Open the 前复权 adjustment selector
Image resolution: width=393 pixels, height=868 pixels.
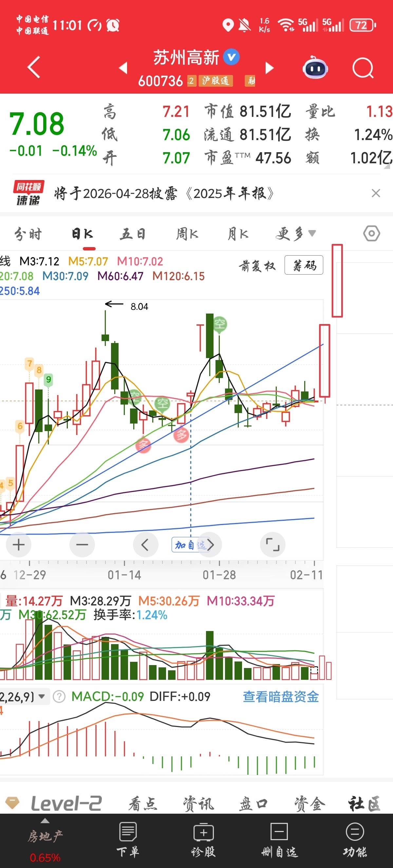pyautogui.click(x=257, y=265)
